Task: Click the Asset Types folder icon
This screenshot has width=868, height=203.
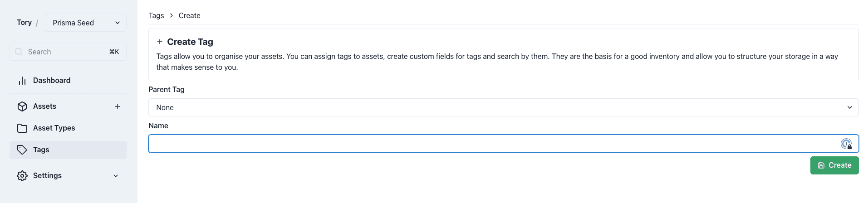Action: point(22,128)
